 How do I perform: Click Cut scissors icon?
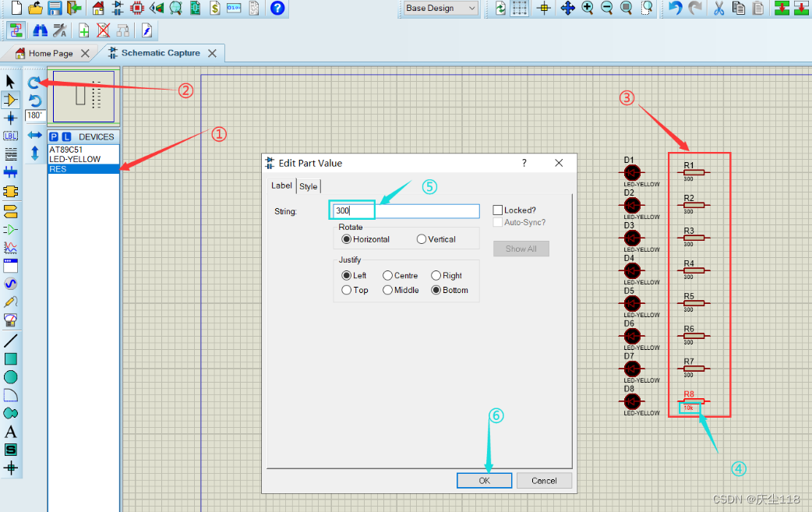point(718,8)
